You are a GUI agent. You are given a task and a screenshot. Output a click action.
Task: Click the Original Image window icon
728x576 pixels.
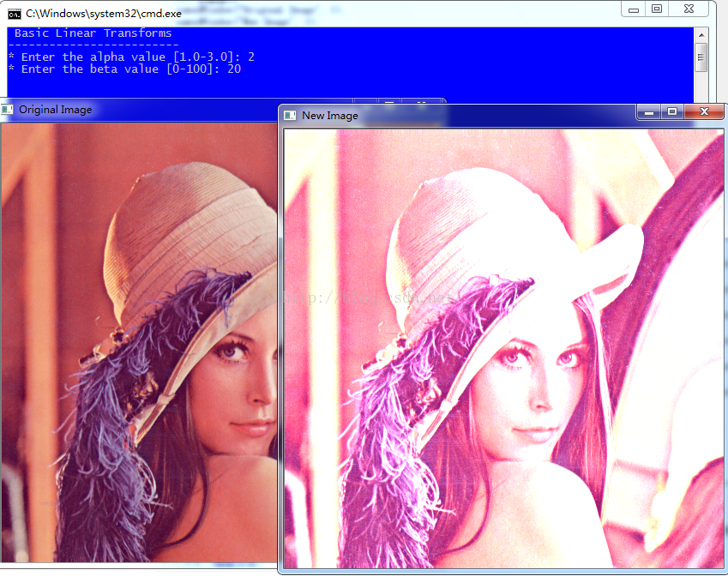pyautogui.click(x=7, y=110)
